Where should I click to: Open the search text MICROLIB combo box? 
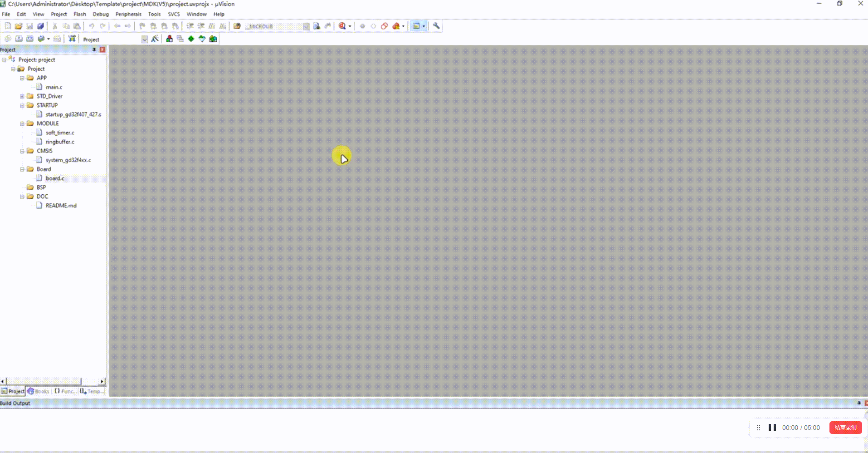coord(277,26)
